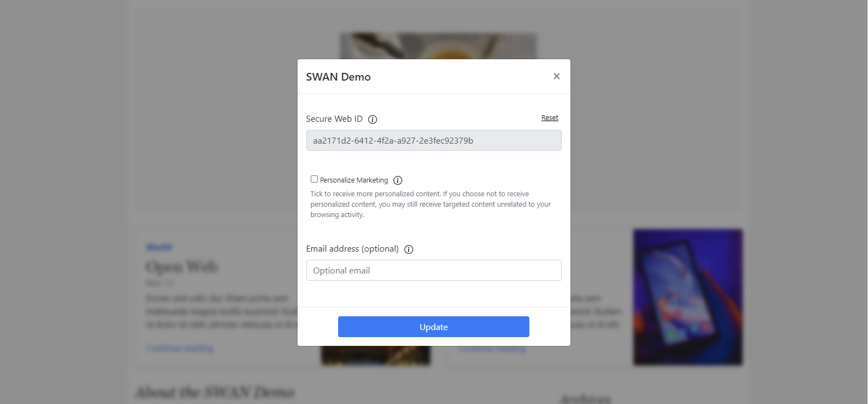This screenshot has width=868, height=404.
Task: Follow Continue reading under Open Web
Action: click(180, 348)
